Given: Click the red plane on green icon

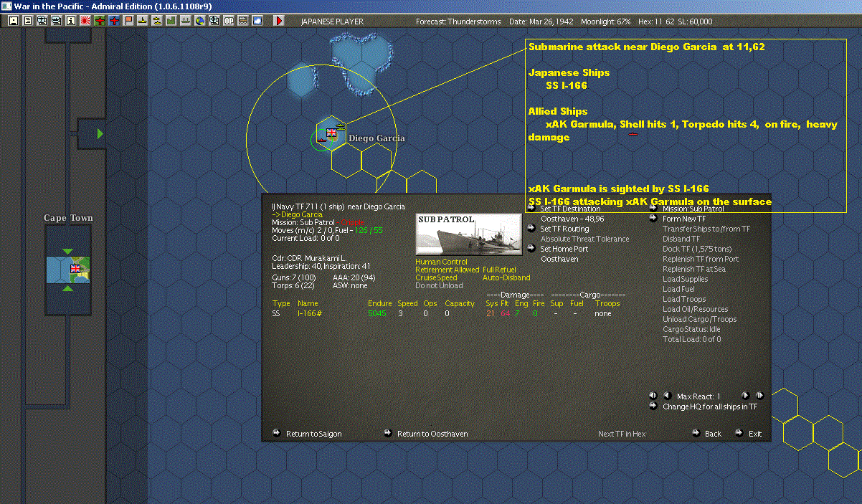Looking at the screenshot, I should (x=100, y=22).
